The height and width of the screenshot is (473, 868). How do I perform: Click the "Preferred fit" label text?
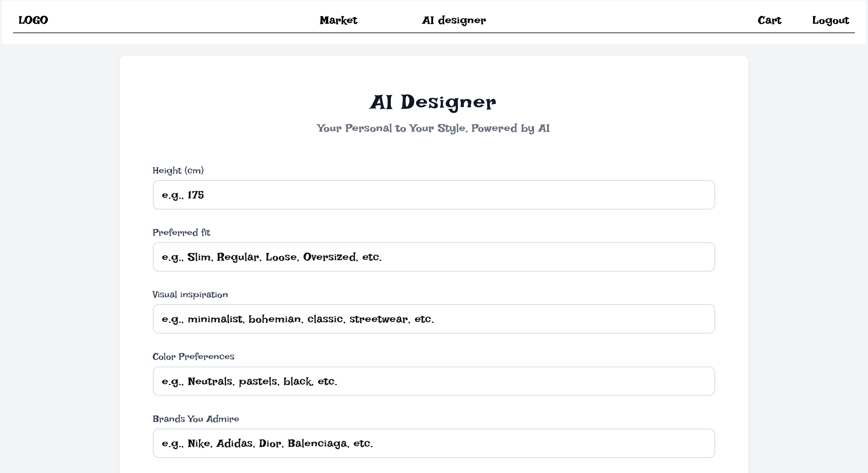[x=181, y=233]
